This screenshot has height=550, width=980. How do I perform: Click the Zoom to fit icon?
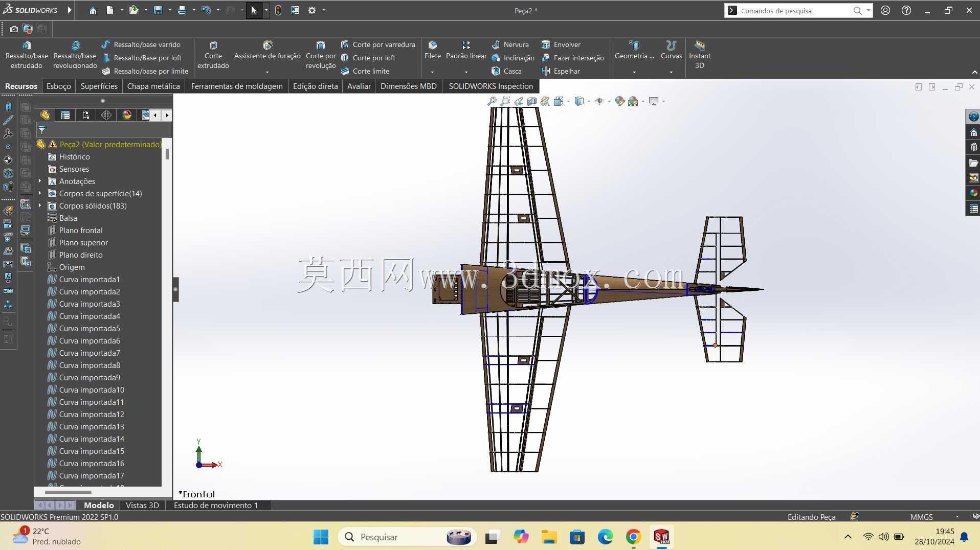(492, 101)
